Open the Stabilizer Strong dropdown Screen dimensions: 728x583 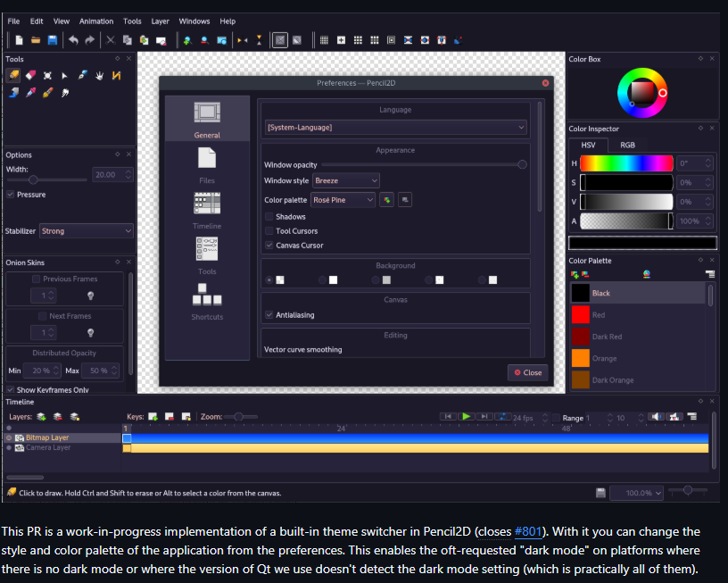pyautogui.click(x=87, y=231)
